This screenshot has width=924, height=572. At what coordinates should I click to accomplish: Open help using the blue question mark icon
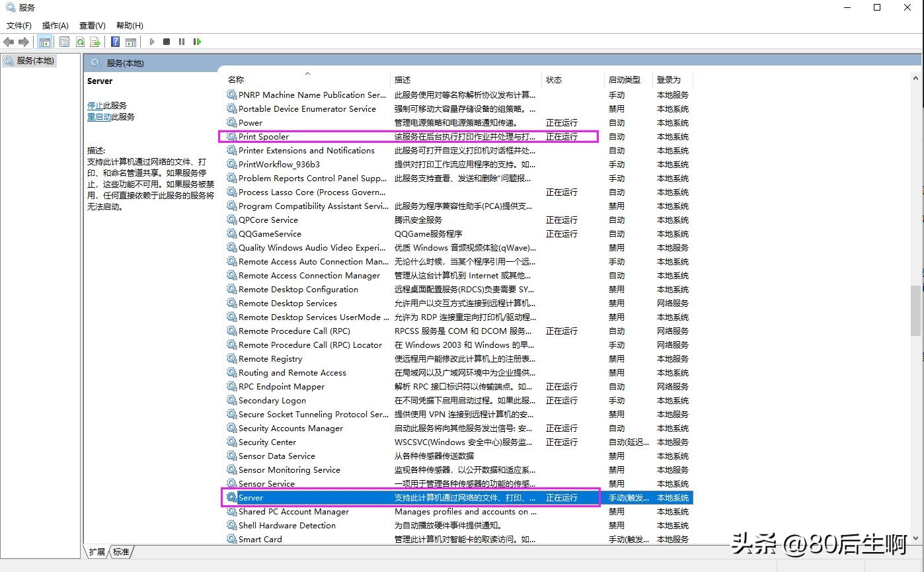coord(116,41)
